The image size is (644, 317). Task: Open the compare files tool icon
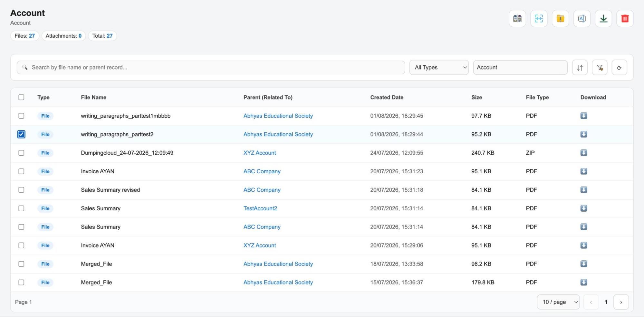pyautogui.click(x=517, y=19)
